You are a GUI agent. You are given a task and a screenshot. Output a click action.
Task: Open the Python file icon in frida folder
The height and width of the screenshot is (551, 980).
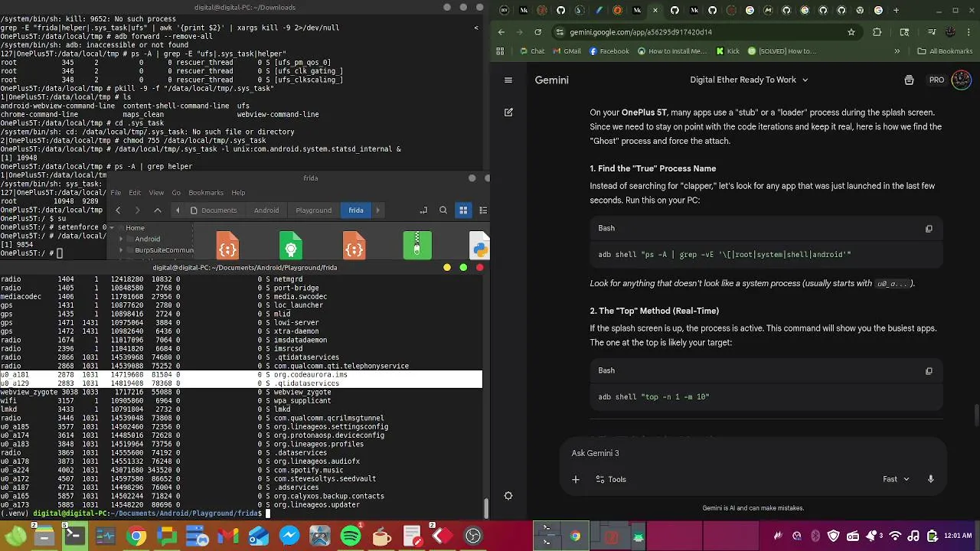[x=479, y=246]
